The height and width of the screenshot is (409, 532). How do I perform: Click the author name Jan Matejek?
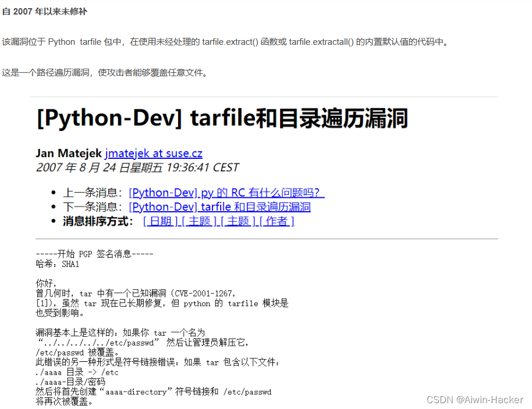point(69,153)
